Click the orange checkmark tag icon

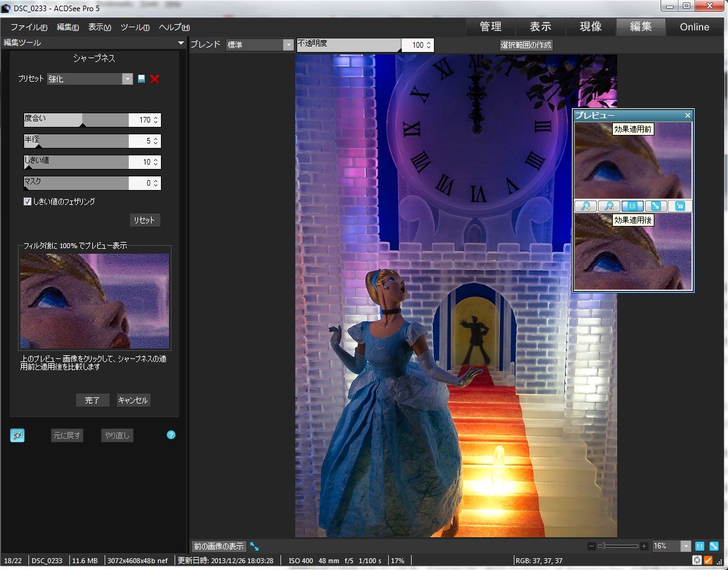[708, 560]
